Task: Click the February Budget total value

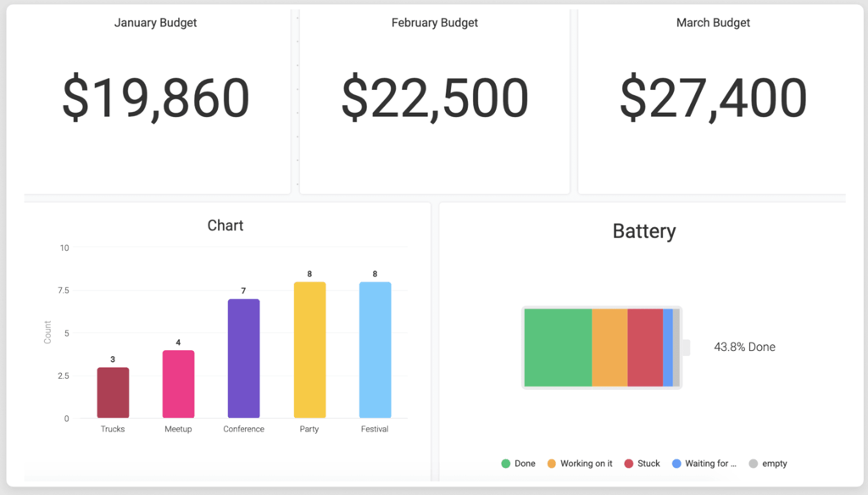Action: coord(434,97)
